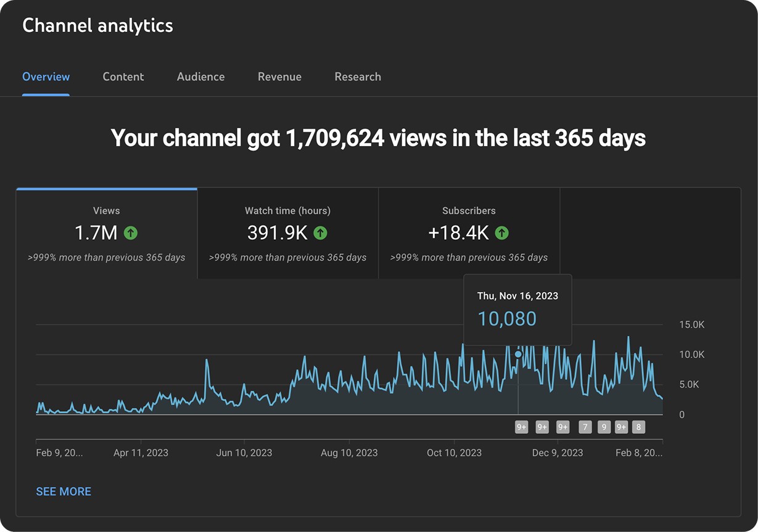Click green up-arrow icon beside 1.7M

[131, 233]
